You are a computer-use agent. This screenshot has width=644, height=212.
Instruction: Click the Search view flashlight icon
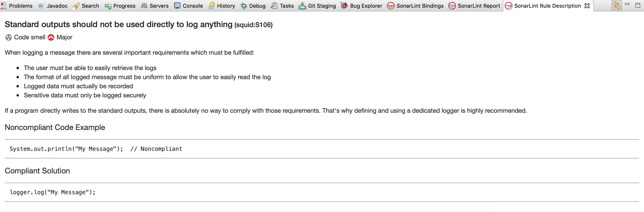[76, 6]
